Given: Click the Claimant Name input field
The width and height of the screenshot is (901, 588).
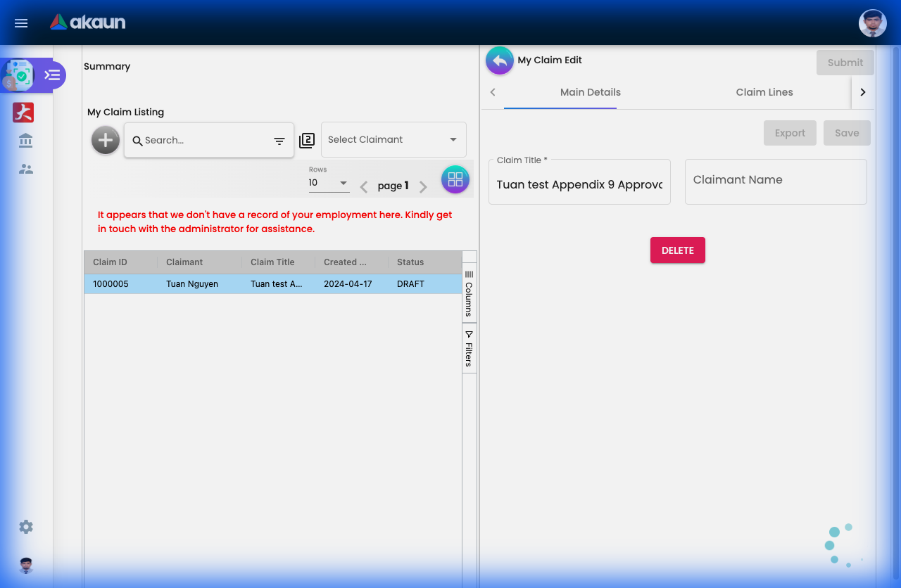Looking at the screenshot, I should [x=776, y=181].
